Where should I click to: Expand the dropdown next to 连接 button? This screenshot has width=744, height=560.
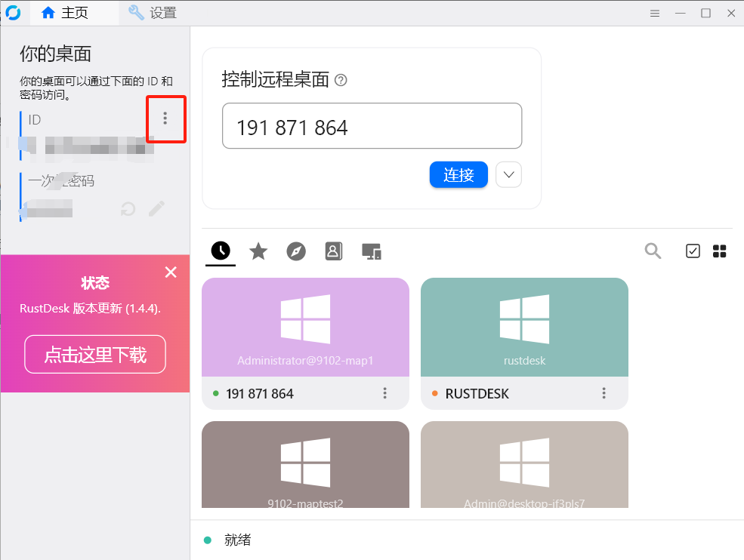pos(508,175)
